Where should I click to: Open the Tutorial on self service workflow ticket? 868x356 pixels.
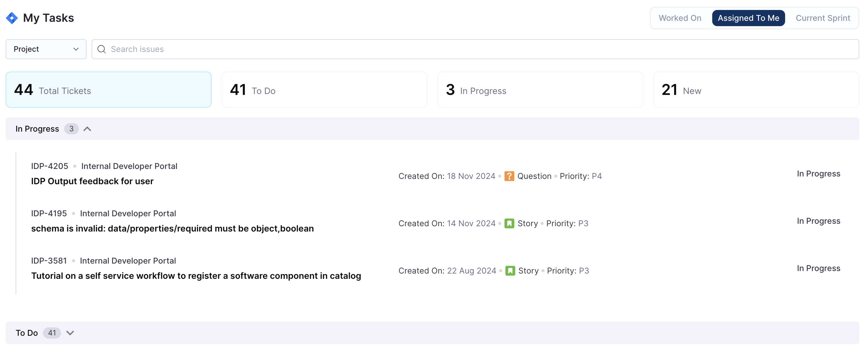[196, 276]
